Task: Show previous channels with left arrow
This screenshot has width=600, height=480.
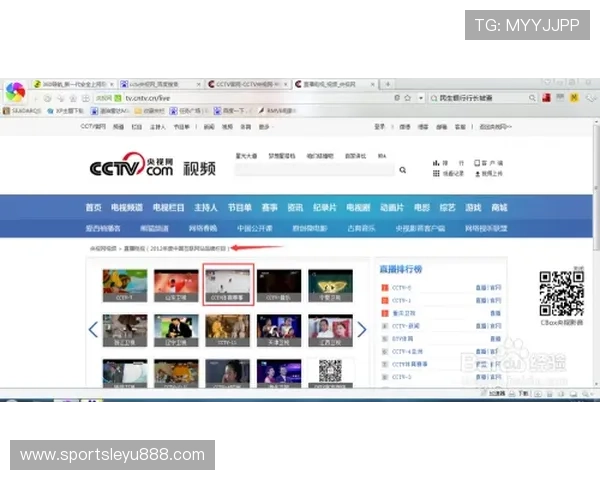Action: coord(93,330)
